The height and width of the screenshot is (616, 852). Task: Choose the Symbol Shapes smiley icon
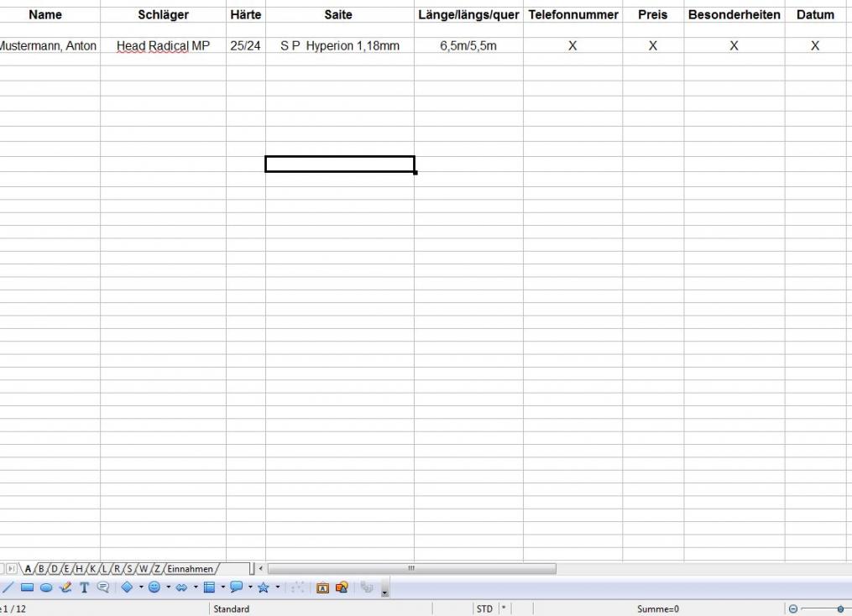[154, 587]
